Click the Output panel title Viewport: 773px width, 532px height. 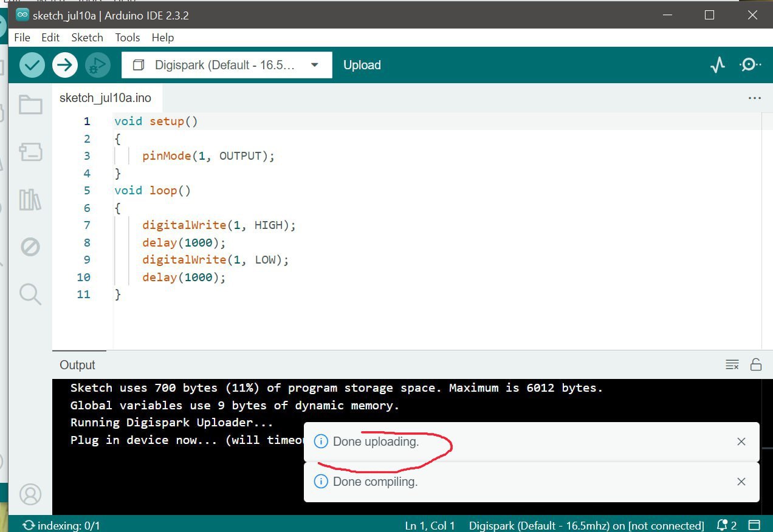(77, 365)
